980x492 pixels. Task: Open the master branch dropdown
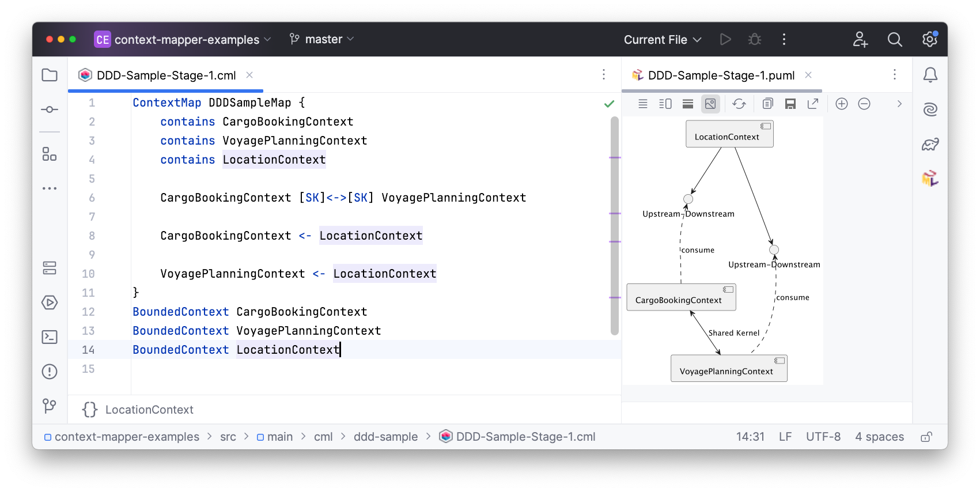(x=321, y=39)
